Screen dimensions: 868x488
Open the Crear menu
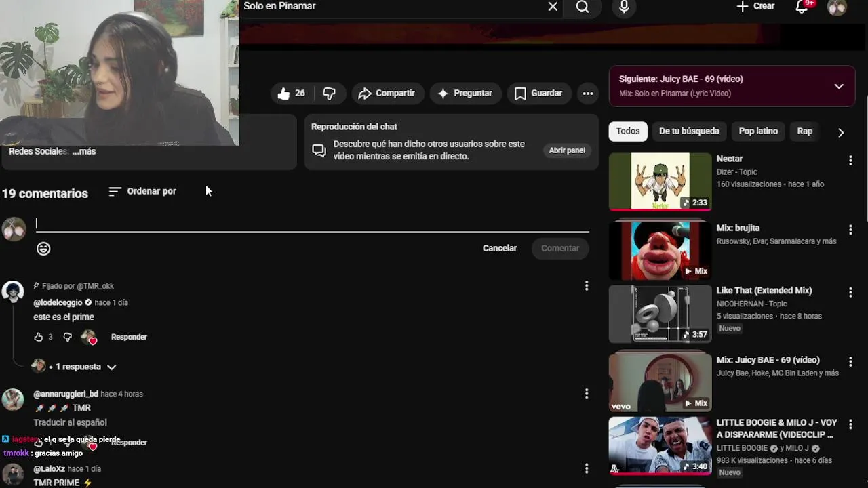(x=755, y=6)
